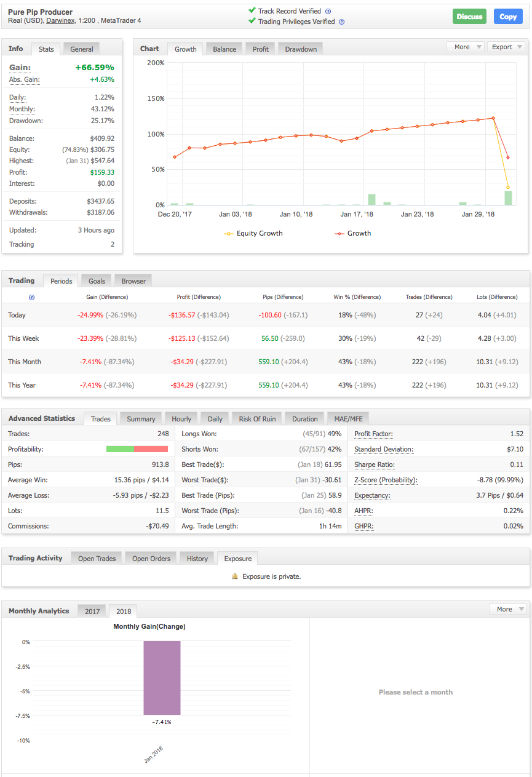Click the GHPR label
This screenshot has height=777, width=532.
click(x=363, y=526)
